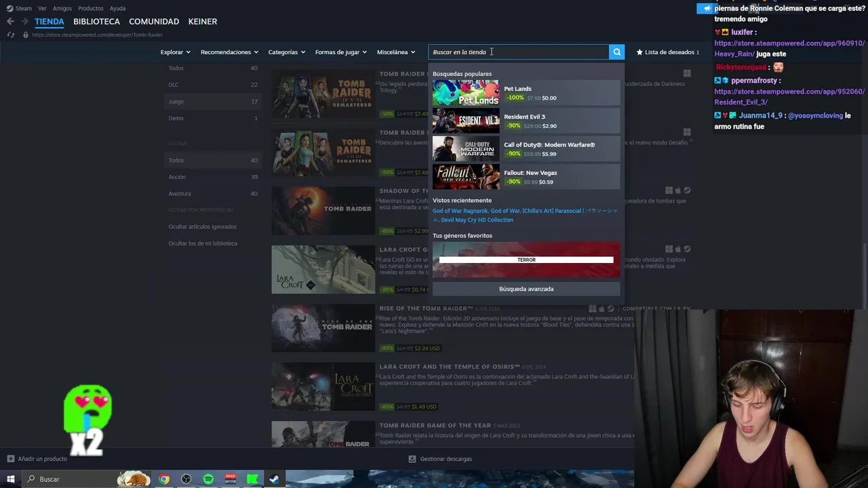Open the Lara Croft GO capsule image

point(323,270)
